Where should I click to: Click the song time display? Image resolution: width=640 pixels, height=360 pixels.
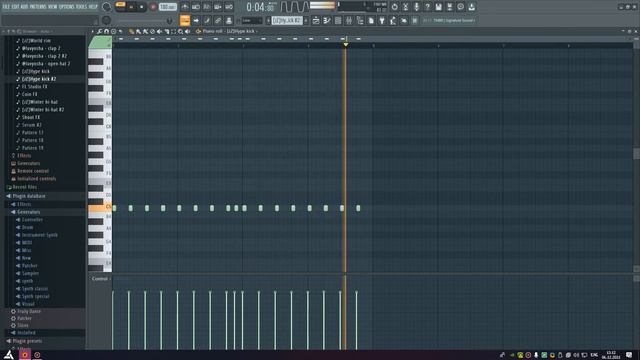[261, 7]
